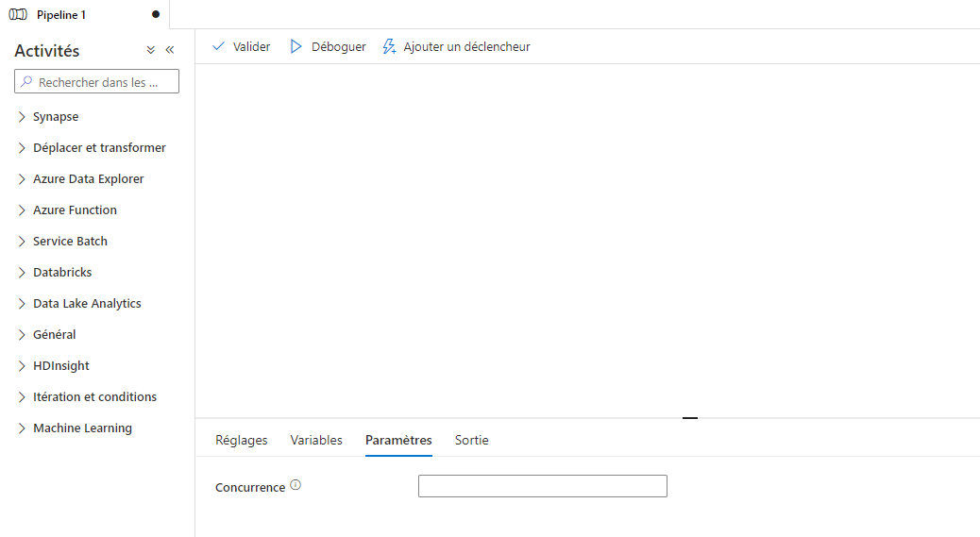Click the Concurrence field label
The width and height of the screenshot is (980, 537).
coord(250,488)
